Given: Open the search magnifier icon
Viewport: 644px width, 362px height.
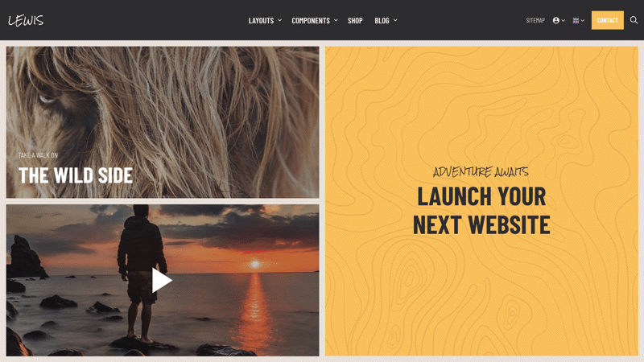Looking at the screenshot, I should [x=634, y=20].
